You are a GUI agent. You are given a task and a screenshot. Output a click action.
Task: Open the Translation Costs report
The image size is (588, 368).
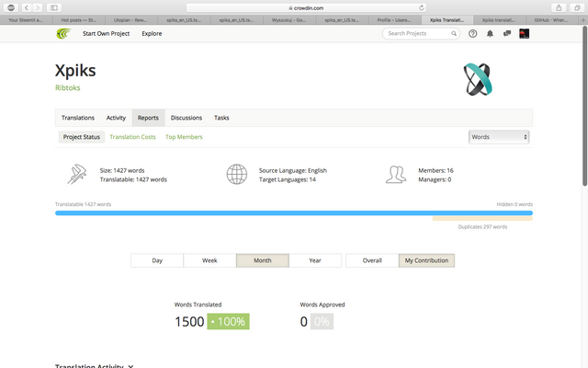(x=132, y=137)
